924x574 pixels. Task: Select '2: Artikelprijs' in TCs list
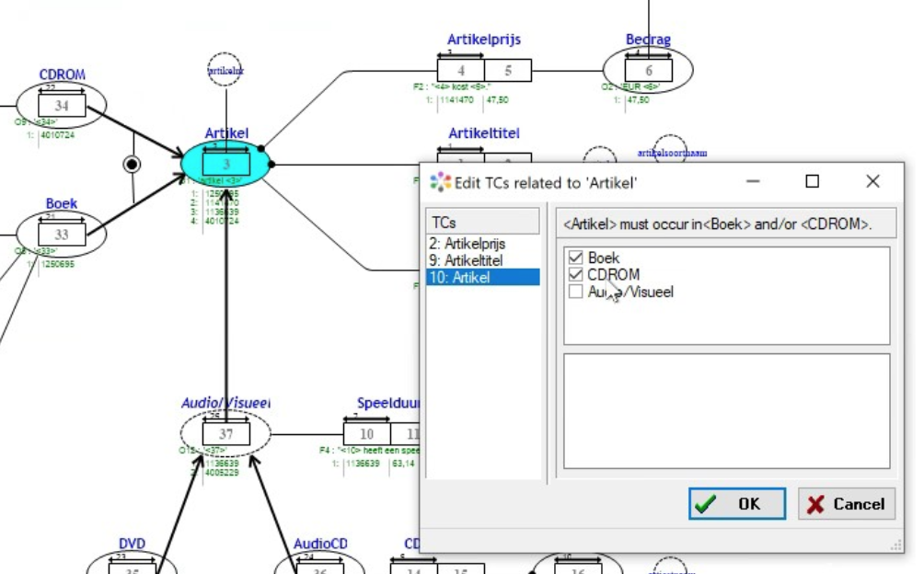point(468,244)
